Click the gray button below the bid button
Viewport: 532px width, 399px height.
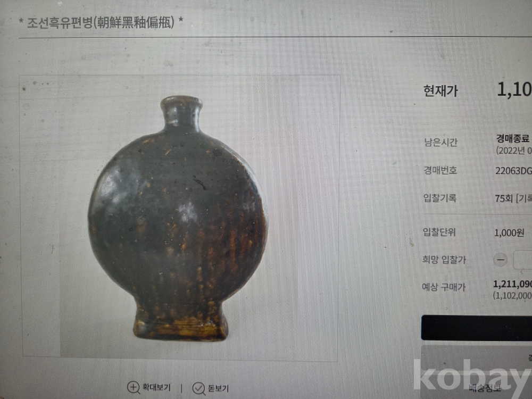pos(476,356)
